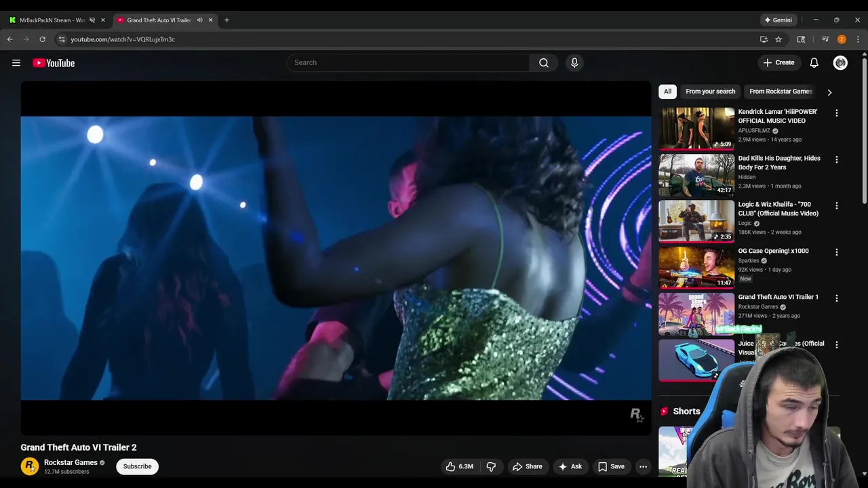The width and height of the screenshot is (868, 488).
Task: Open a new browser tab
Action: [x=226, y=20]
